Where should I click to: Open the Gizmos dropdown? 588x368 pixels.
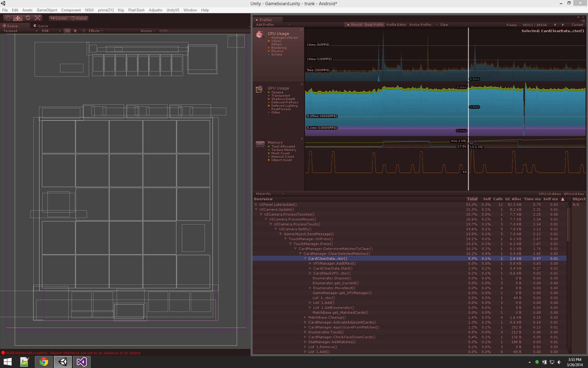coord(148,31)
